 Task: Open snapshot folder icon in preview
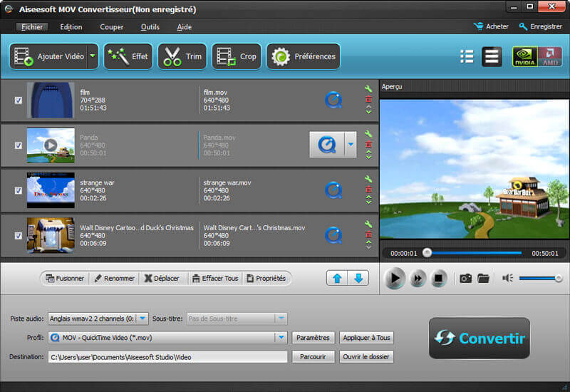pyautogui.click(x=484, y=278)
